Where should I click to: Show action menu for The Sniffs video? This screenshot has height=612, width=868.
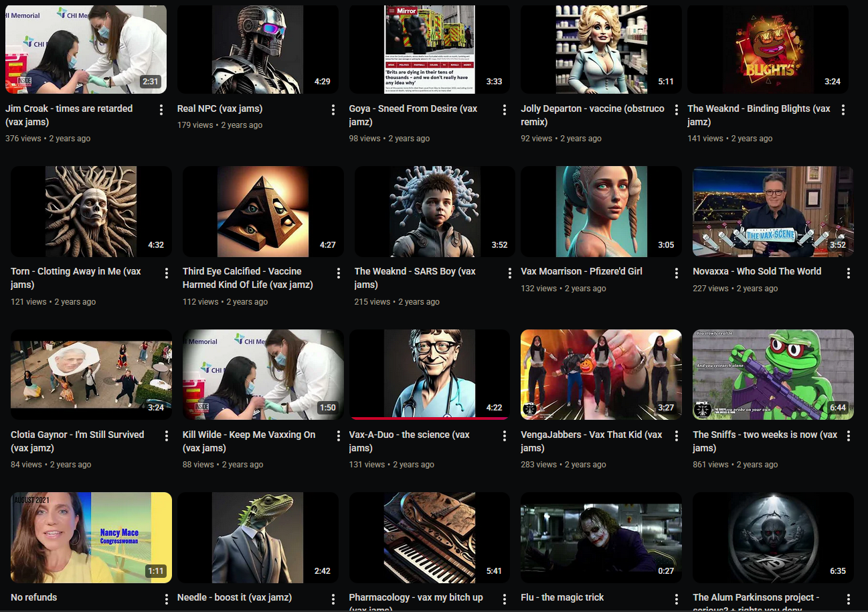(x=849, y=436)
